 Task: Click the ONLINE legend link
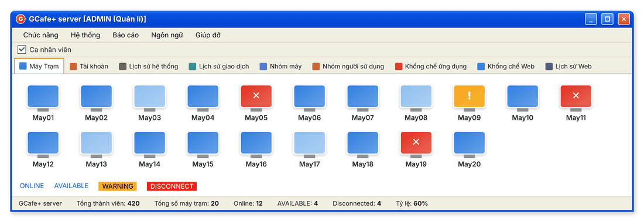[32, 186]
